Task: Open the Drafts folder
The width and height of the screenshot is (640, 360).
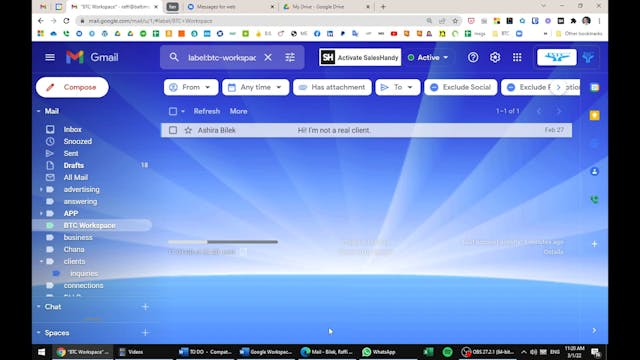Action: pyautogui.click(x=73, y=165)
